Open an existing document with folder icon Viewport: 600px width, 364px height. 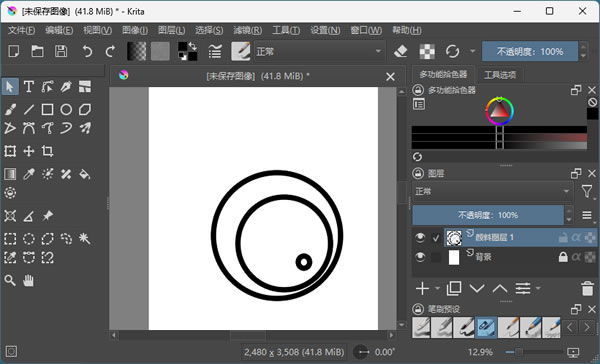tap(37, 51)
